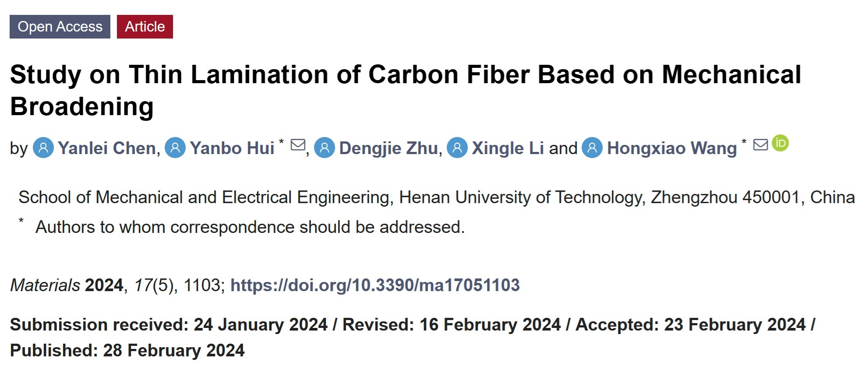Click profile icon before Xingle Li
Screen dimensions: 868x366
pos(457,148)
